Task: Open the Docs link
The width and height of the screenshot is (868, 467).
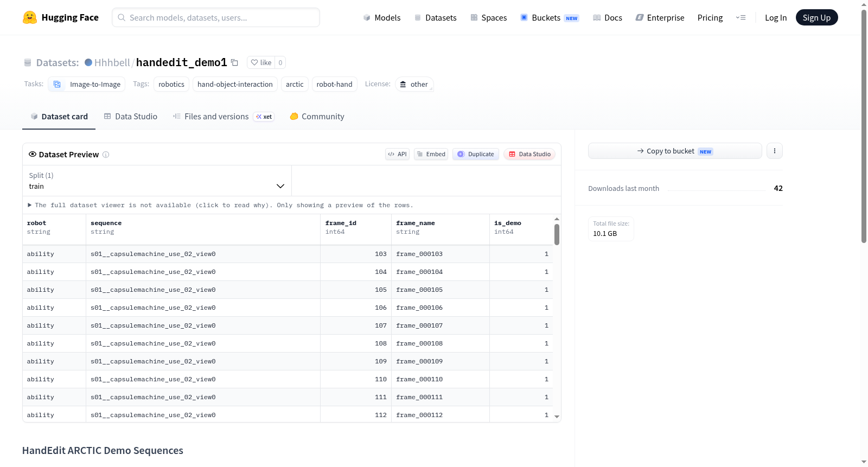Action: coord(608,17)
